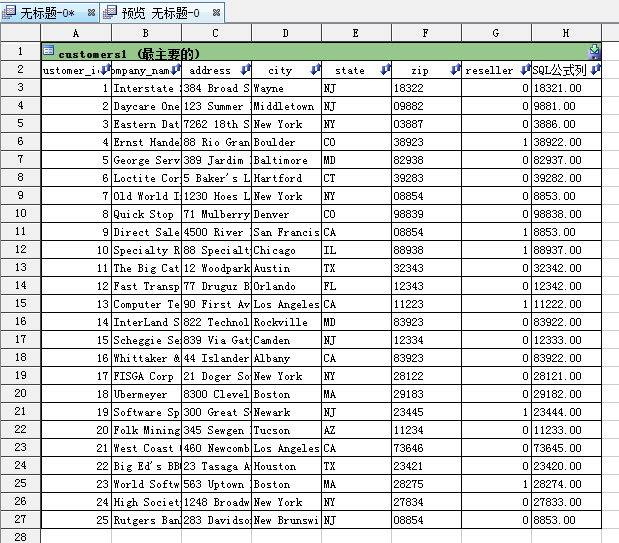
Task: Click cell with city Chicago
Action: tap(286, 250)
